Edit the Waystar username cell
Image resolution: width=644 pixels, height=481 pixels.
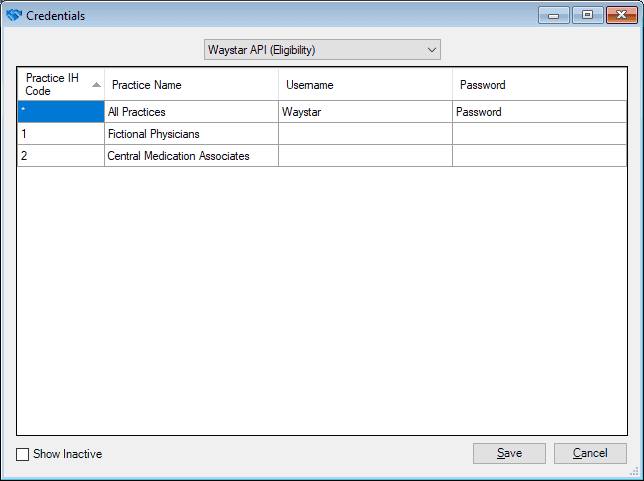[365, 112]
